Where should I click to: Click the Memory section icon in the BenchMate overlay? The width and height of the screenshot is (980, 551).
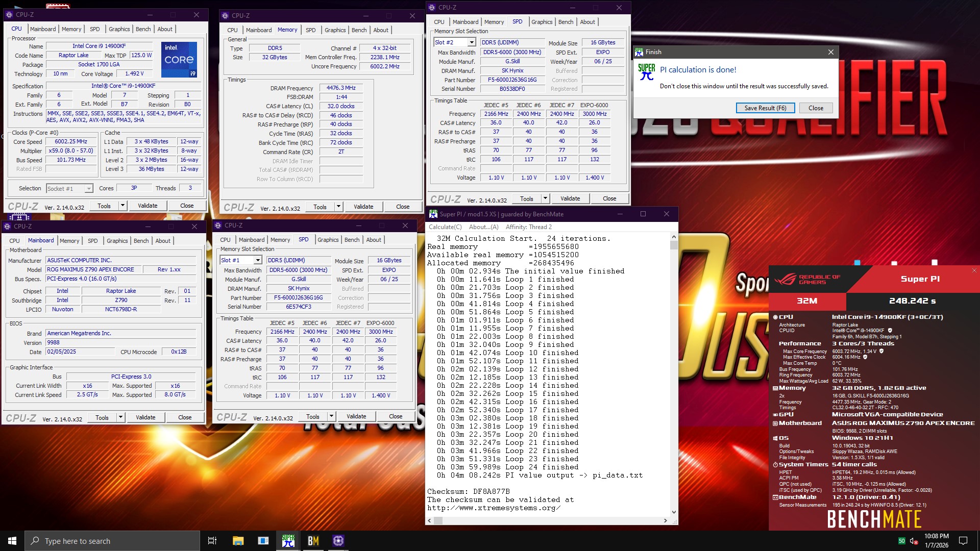pos(775,388)
